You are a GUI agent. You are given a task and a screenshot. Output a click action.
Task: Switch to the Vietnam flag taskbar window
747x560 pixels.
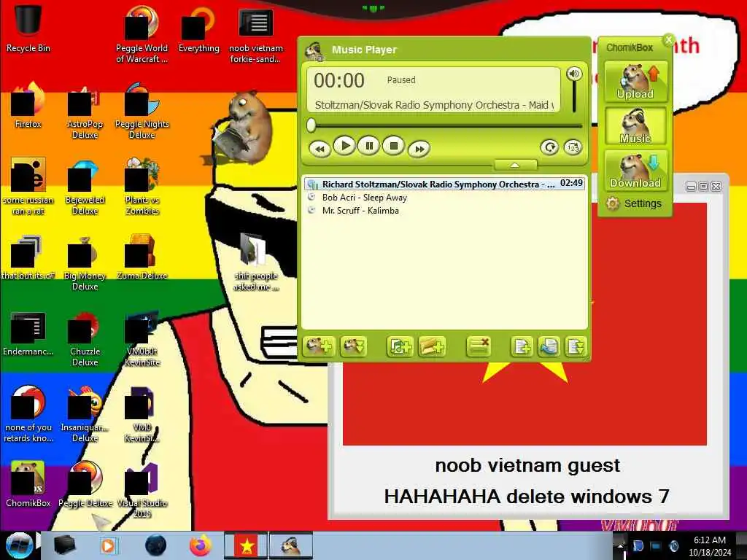pyautogui.click(x=246, y=545)
